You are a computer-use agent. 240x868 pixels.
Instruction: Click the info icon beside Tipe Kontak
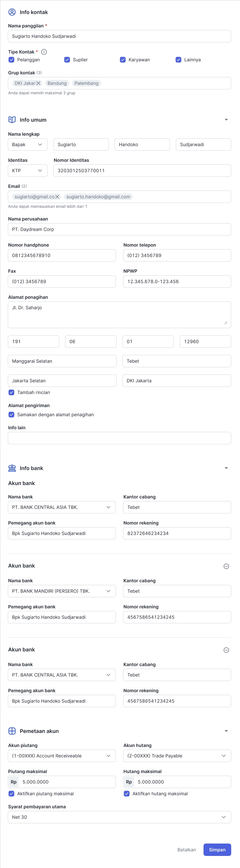[44, 52]
